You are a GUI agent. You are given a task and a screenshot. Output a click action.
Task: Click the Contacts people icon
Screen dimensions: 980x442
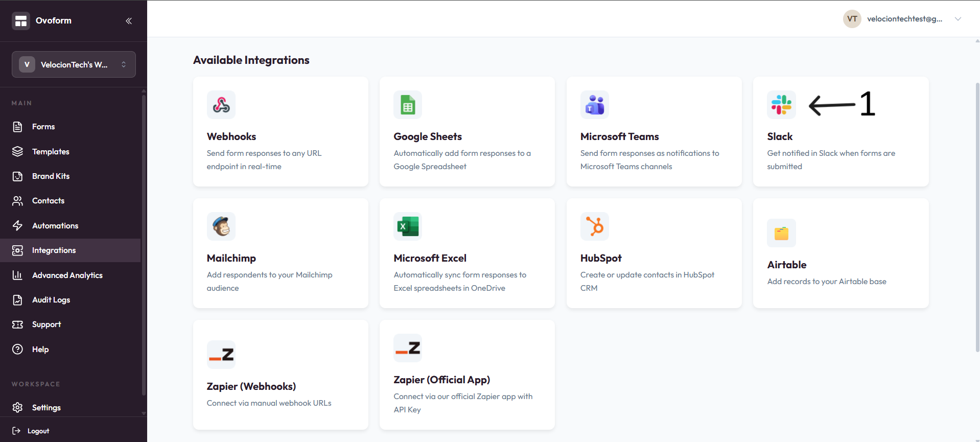click(x=18, y=201)
